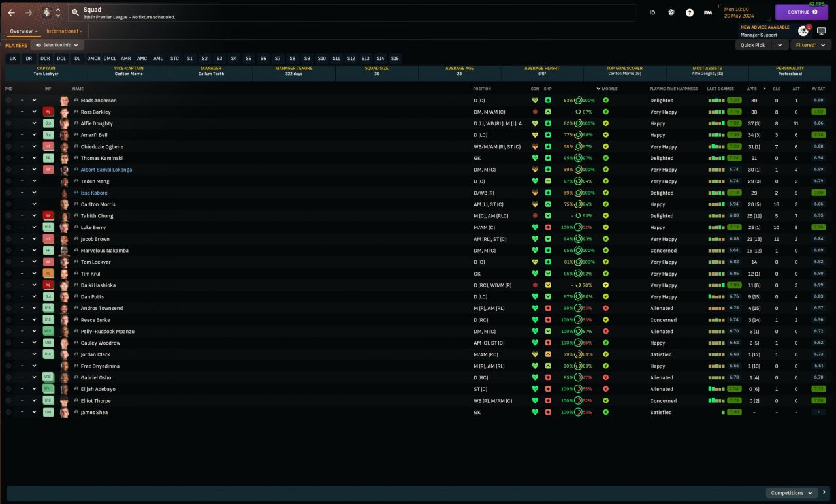
Task: Toggle pick checkbox for Alfie Doughty
Action: pyautogui.click(x=8, y=123)
